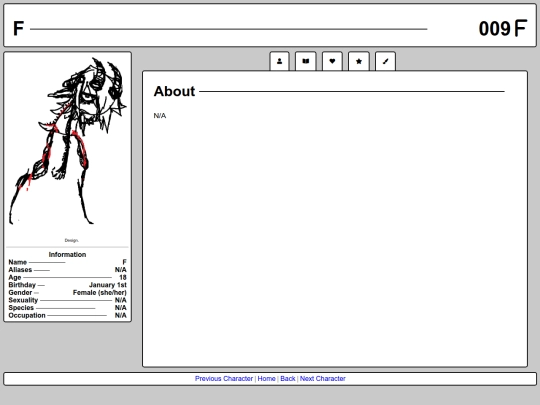This screenshot has width=540, height=405.
Task: Open the paintbrush gallery tab icon
Action: [385, 61]
